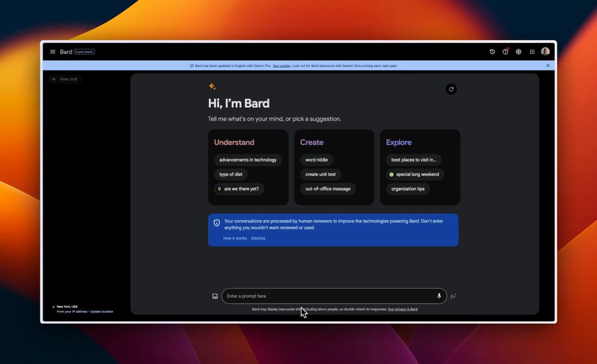Refresh suggestions with the circular arrow button
Image resolution: width=597 pixels, height=364 pixels.
click(x=451, y=89)
